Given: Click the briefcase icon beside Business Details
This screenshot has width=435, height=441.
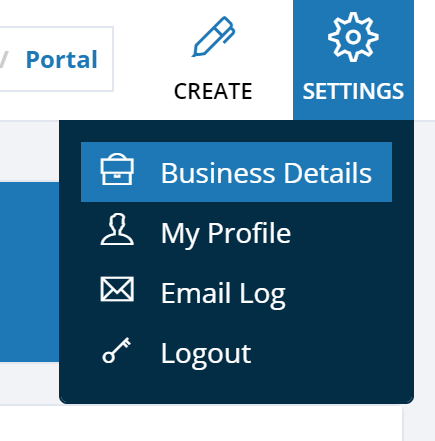Looking at the screenshot, I should (117, 169).
